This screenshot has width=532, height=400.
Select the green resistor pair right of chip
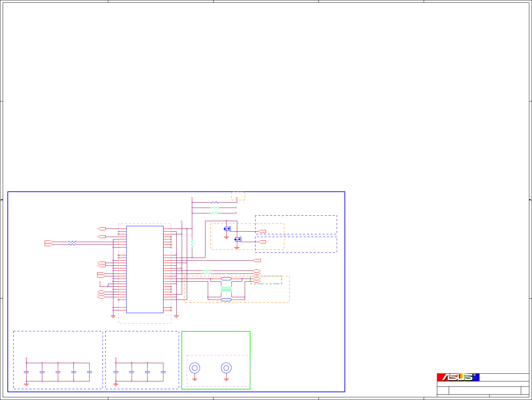point(206,272)
